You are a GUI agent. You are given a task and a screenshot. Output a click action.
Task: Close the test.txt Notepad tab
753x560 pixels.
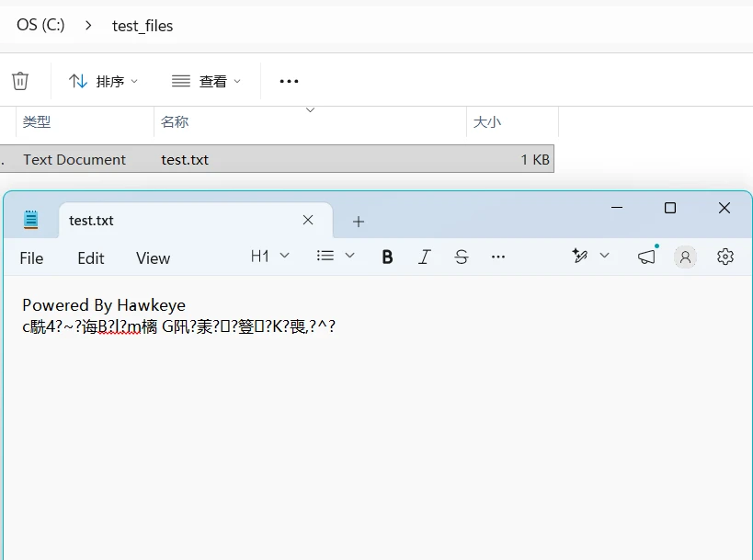[308, 220]
